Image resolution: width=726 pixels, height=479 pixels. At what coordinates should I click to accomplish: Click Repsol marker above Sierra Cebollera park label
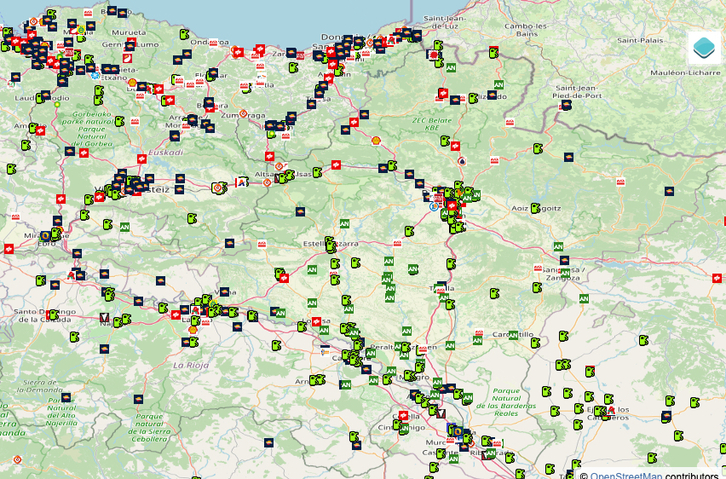click(x=138, y=399)
